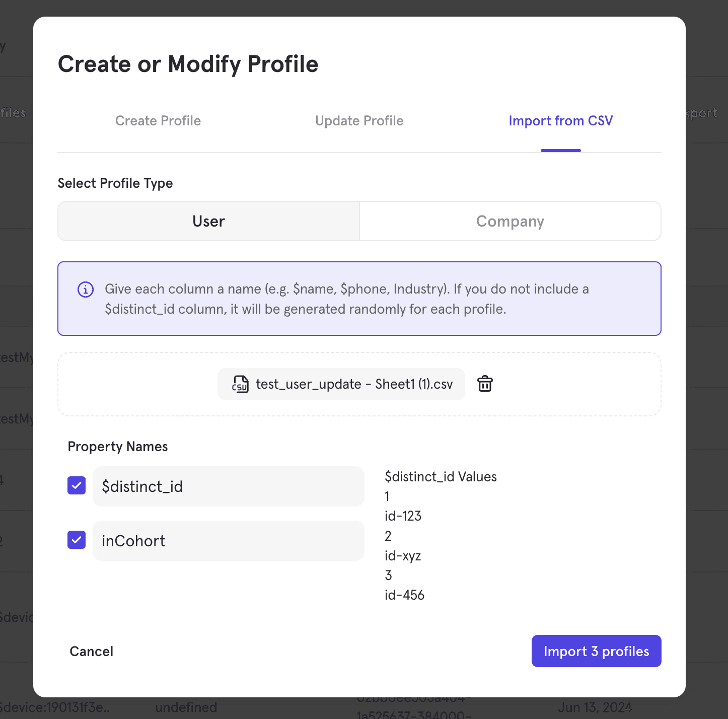
Task: Click the CSV file icon in the file chip
Action: (x=240, y=384)
